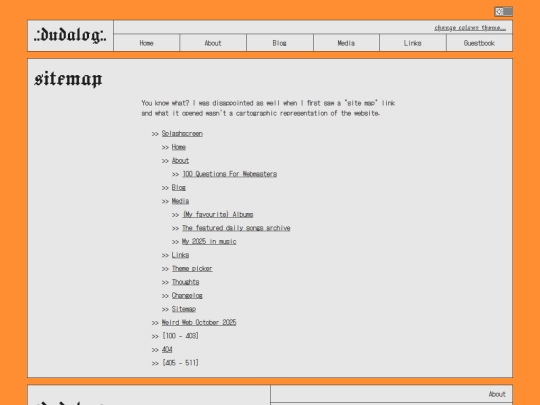Go to the Home nav tab
Image resolution: width=540 pixels, height=405 pixels.
[x=146, y=43]
